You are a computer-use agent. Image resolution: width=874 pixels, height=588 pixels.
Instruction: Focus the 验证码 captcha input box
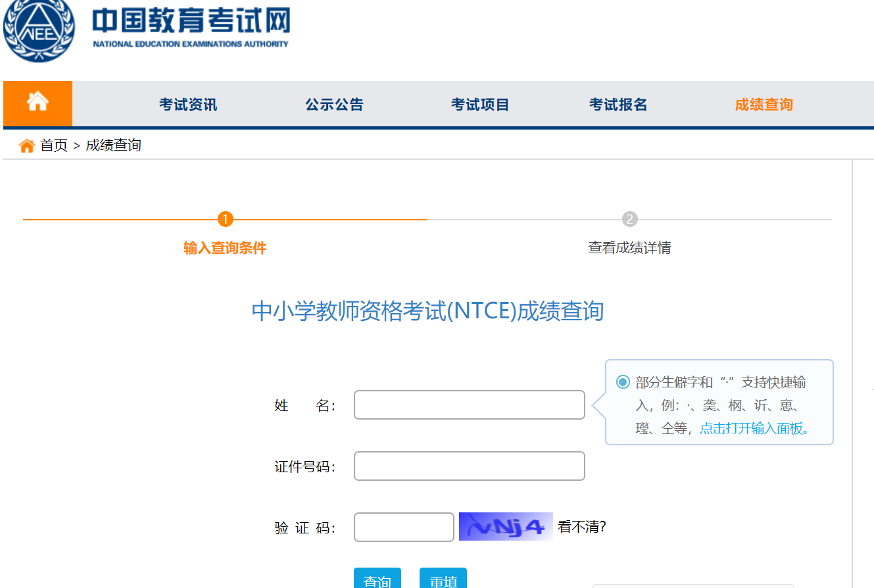pyautogui.click(x=404, y=527)
